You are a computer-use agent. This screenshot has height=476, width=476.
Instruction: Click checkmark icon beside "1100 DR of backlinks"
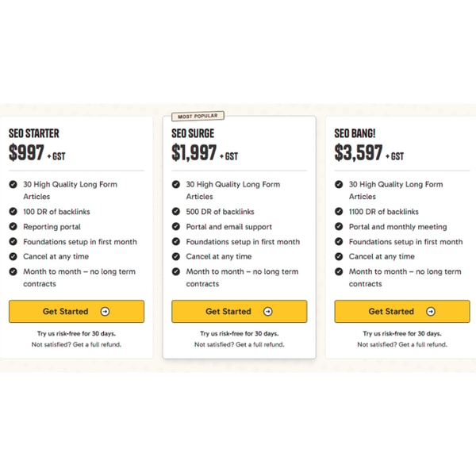339,211
